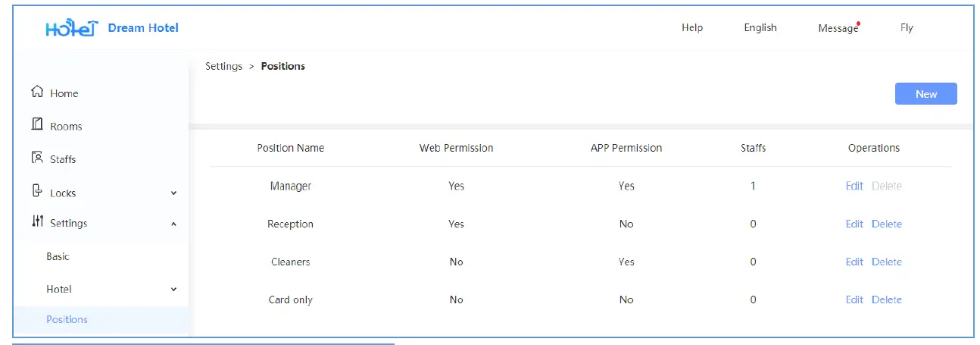
Task: Collapse the Settings menu chevron
Action: click(173, 224)
